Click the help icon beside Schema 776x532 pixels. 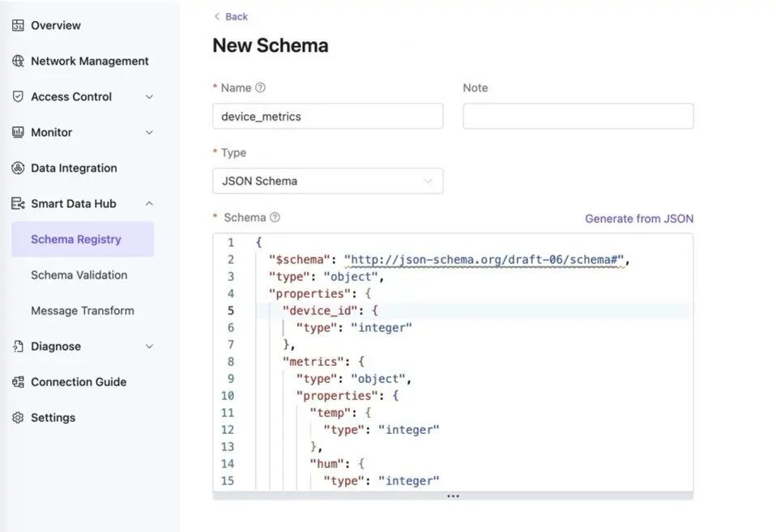click(x=275, y=217)
